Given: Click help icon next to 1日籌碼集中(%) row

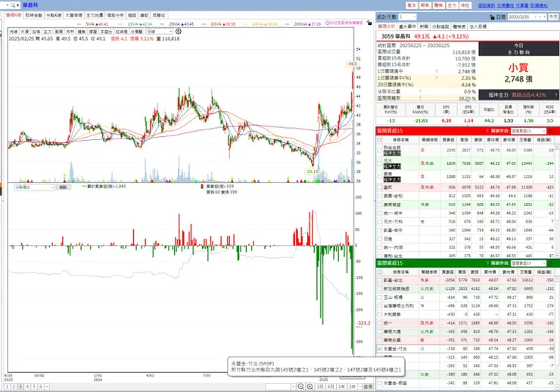Looking at the screenshot, I should click(437, 78).
